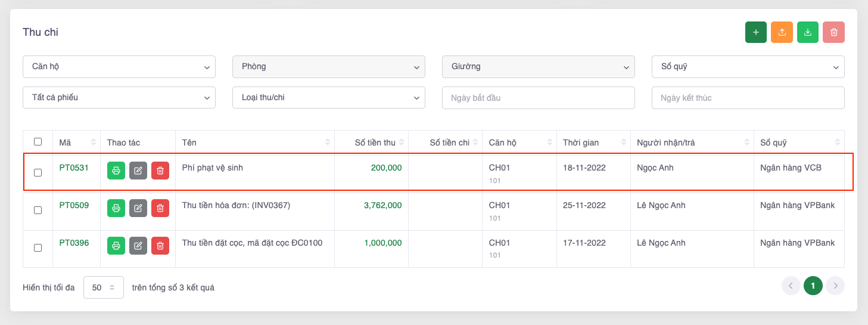Click the green download icon button
Screen dimensions: 868x325
[808, 32]
